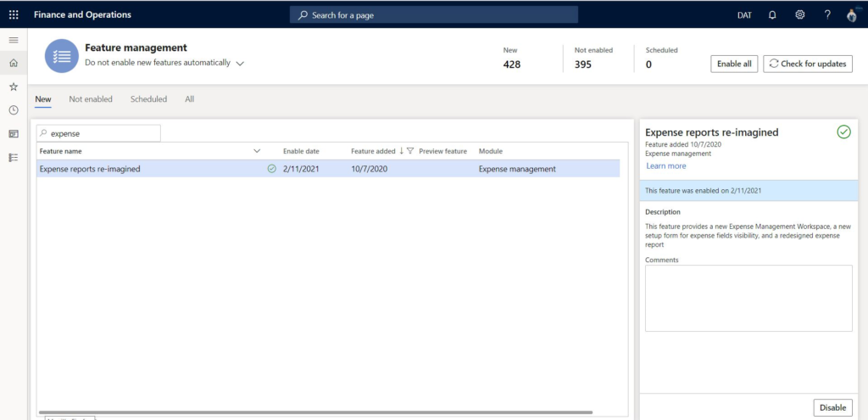868x420 pixels.
Task: Click Check for updates button
Action: 808,64
